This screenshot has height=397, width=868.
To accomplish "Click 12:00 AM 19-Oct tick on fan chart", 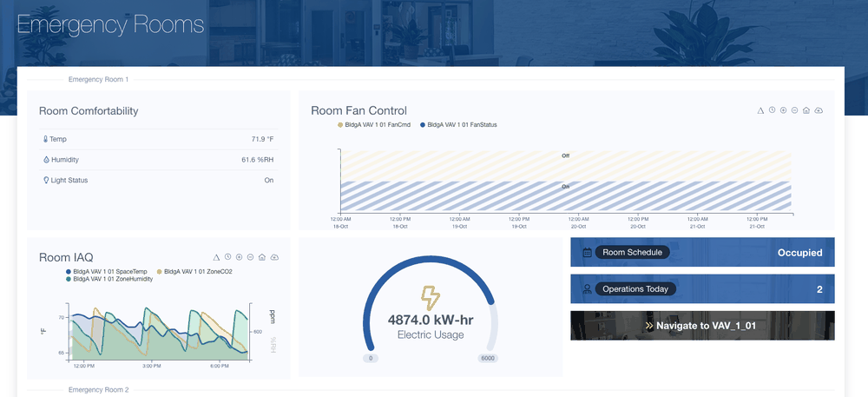I will click(x=459, y=222).
